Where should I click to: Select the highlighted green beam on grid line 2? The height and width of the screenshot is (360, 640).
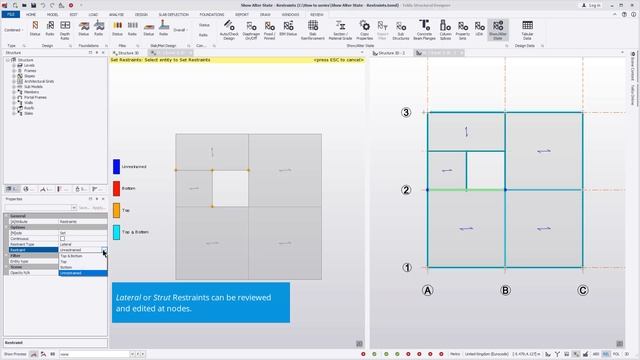[466, 190]
